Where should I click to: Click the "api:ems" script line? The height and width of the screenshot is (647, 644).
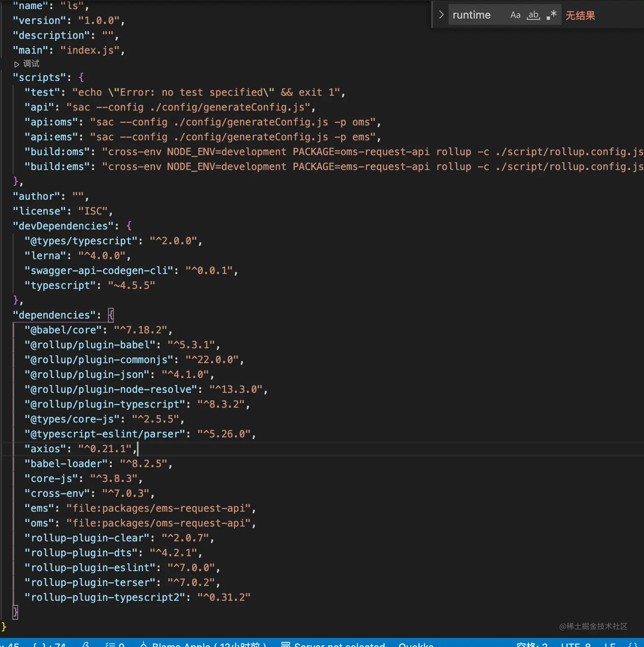(x=203, y=137)
